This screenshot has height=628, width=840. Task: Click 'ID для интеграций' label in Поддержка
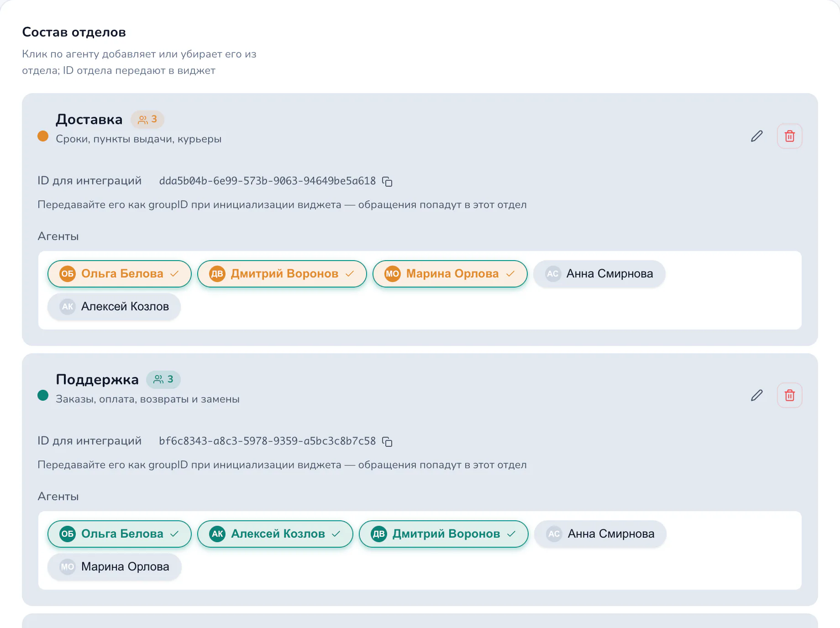(x=89, y=441)
